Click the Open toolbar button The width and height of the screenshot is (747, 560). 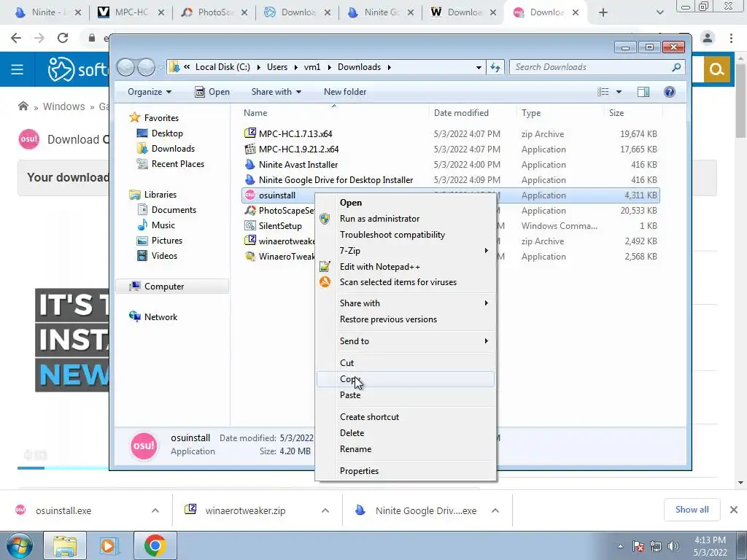[x=212, y=91]
